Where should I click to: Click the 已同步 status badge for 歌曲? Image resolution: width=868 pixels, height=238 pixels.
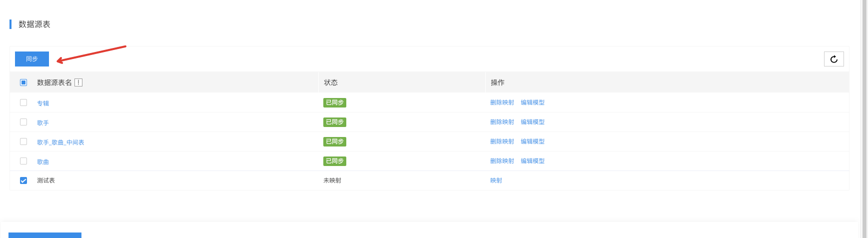[x=334, y=161]
